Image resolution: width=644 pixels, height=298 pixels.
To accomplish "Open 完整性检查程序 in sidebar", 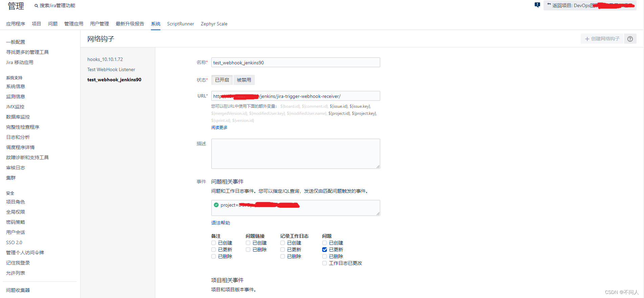I will (x=23, y=127).
